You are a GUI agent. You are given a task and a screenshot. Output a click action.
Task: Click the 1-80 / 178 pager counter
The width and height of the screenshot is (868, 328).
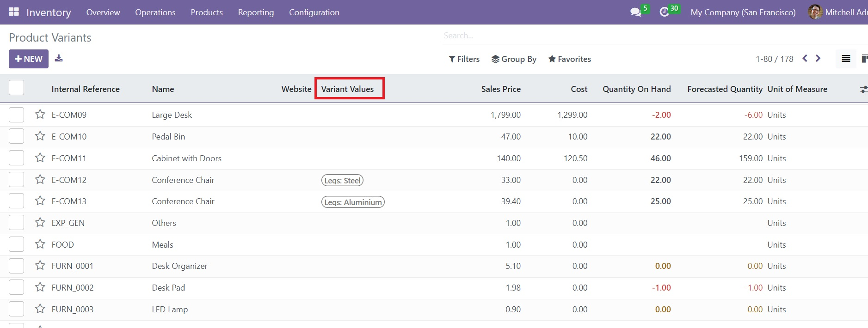[x=775, y=59]
